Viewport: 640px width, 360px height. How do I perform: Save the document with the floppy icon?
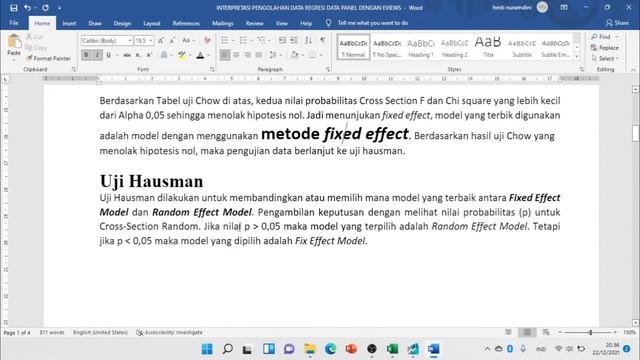click(x=13, y=8)
